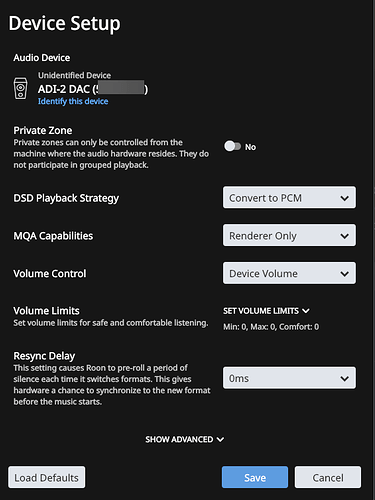Image resolution: width=375 pixels, height=500 pixels.
Task: Open the 0ms resync delay dropdown
Action: (289, 378)
